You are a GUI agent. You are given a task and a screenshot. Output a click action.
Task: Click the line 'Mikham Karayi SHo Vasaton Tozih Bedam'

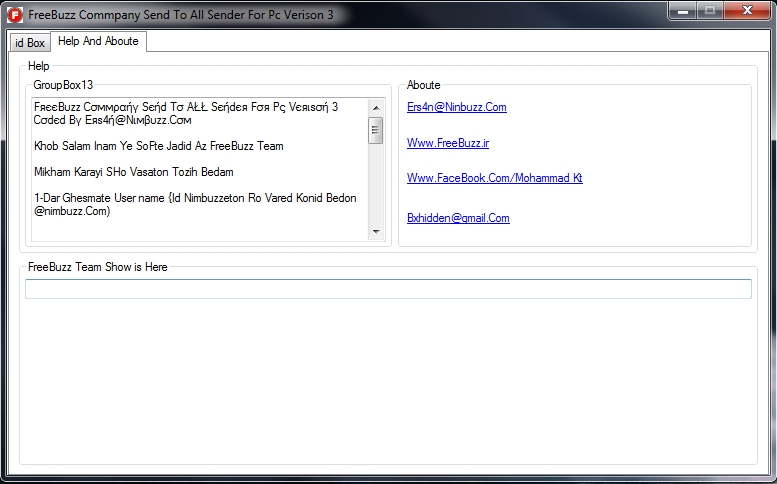134,172
